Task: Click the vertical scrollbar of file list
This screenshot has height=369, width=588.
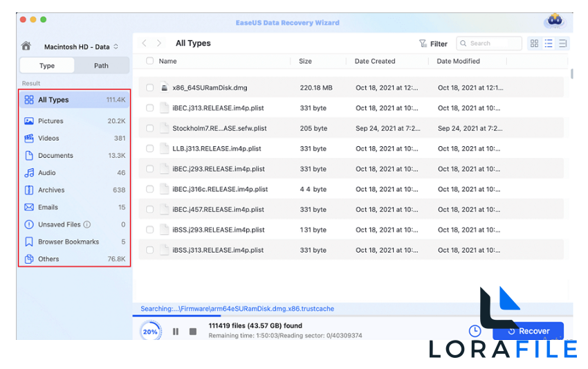Action: point(571,73)
